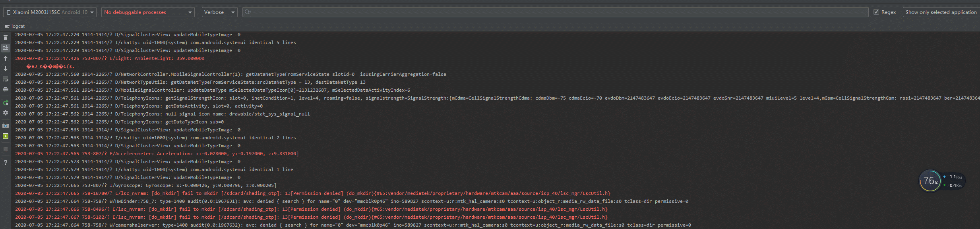980x229 pixels.
Task: Toggle soft-wrap icon in logcat sidebar
Action: tap(6, 79)
